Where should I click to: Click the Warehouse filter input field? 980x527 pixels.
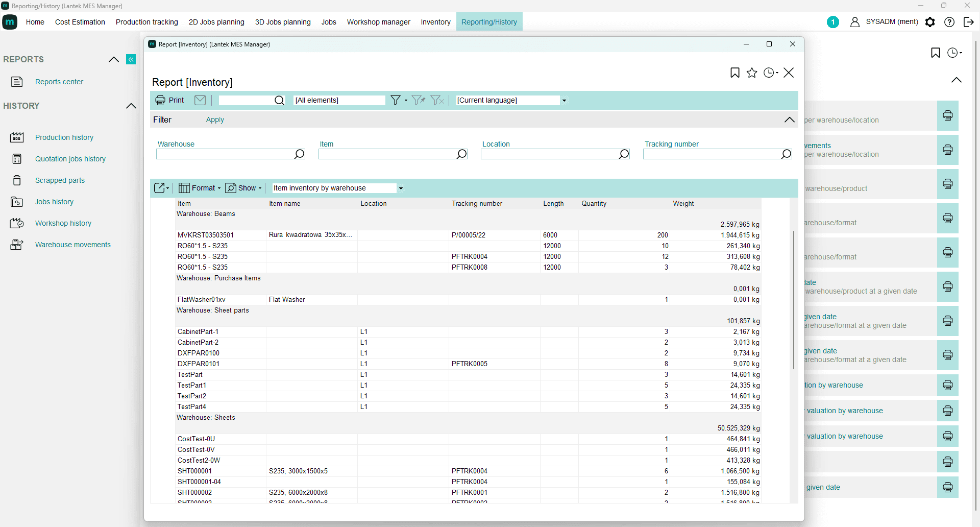point(225,154)
